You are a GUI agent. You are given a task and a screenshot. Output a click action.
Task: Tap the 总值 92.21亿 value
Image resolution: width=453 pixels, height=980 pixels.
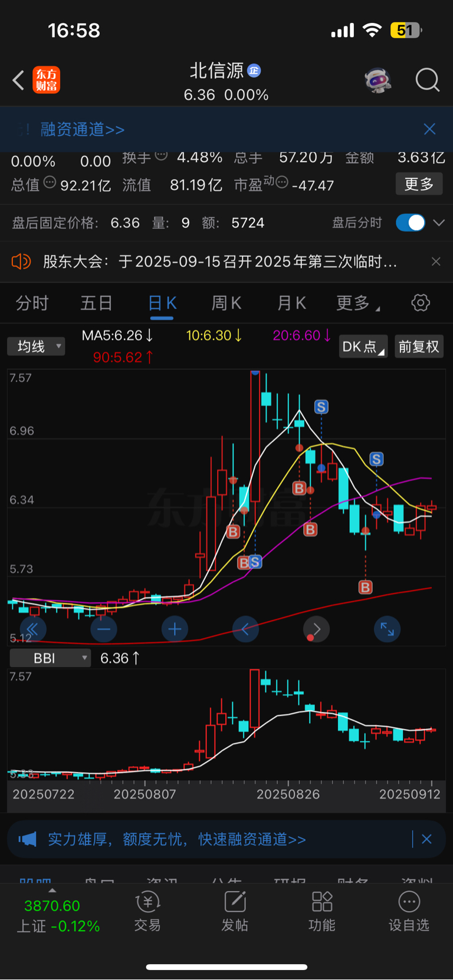(x=86, y=186)
